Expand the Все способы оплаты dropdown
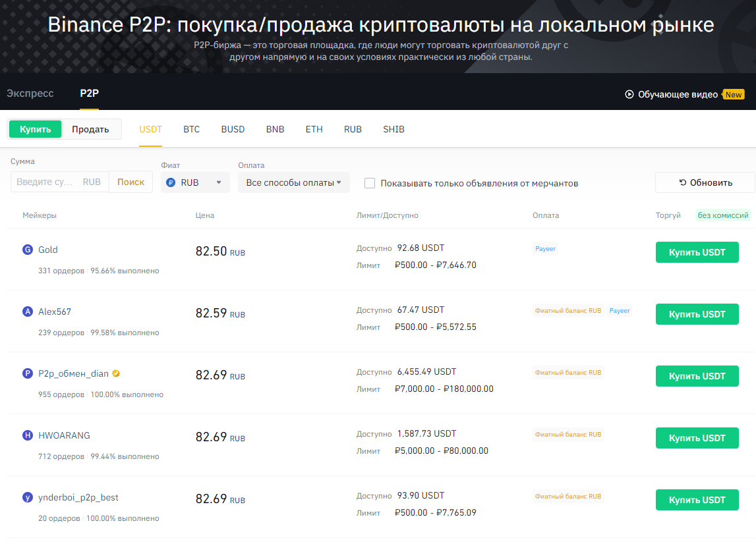Image resolution: width=756 pixels, height=542 pixels. point(293,182)
